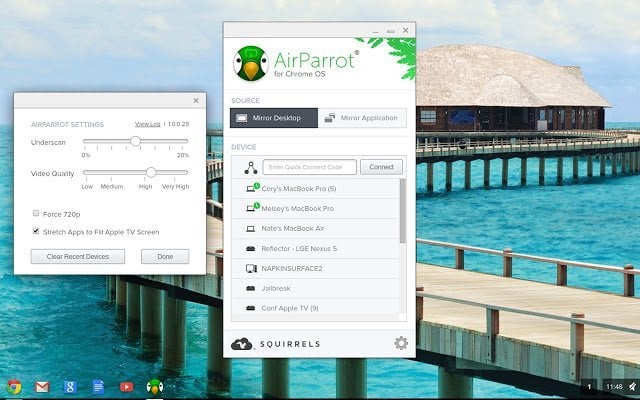Select Reflector - LGE Nexus 5 device
Image resolution: width=640 pixels, height=400 pixels.
pos(316,249)
